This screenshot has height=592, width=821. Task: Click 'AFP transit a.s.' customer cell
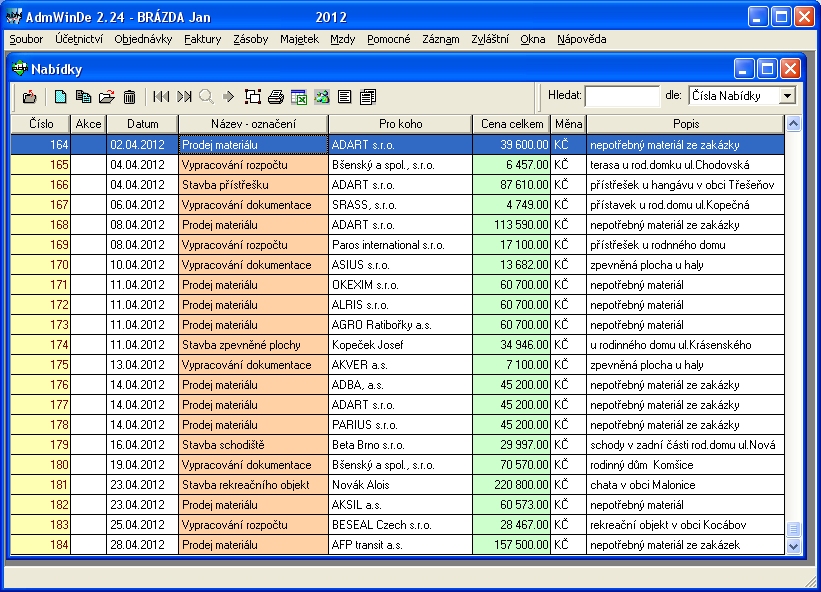point(400,545)
